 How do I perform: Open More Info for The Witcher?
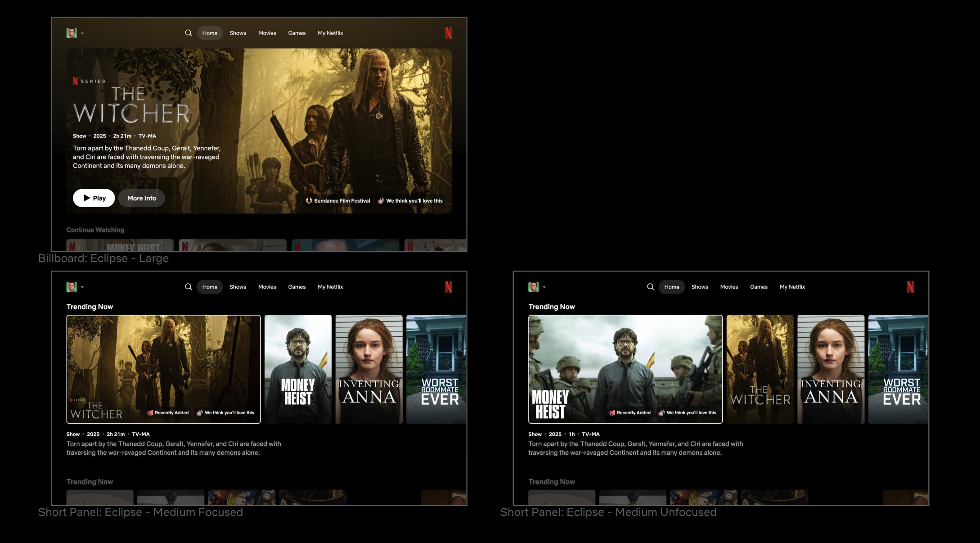pos(142,198)
